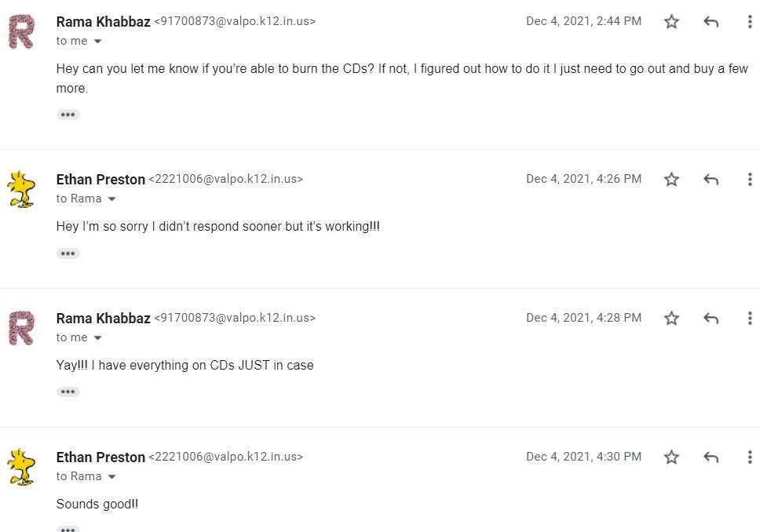
Task: Open more options for 2:44 PM message
Action: point(750,22)
